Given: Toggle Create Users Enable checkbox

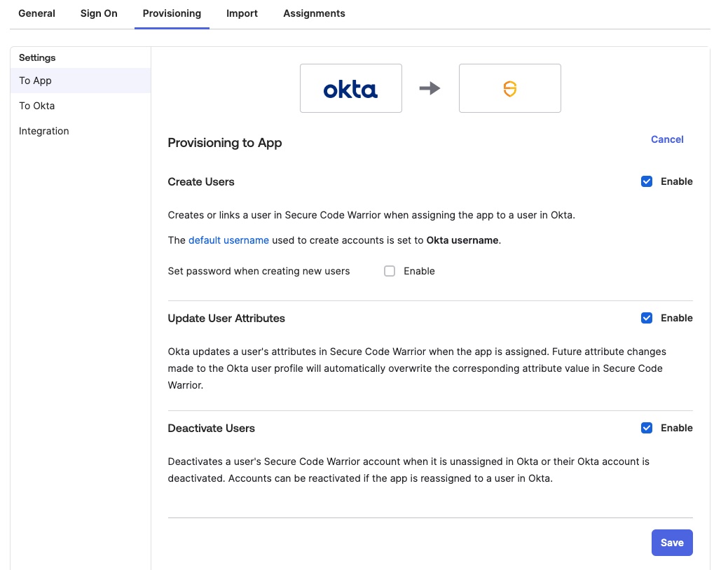Looking at the screenshot, I should 647,181.
